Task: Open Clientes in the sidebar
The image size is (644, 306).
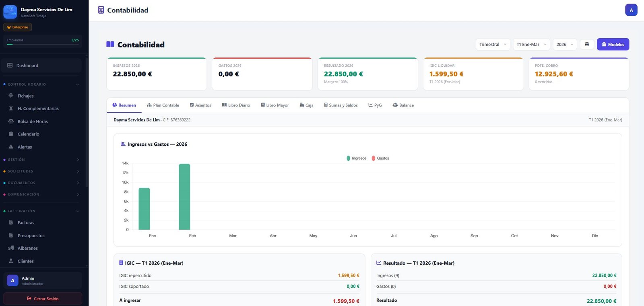Action: click(x=25, y=261)
